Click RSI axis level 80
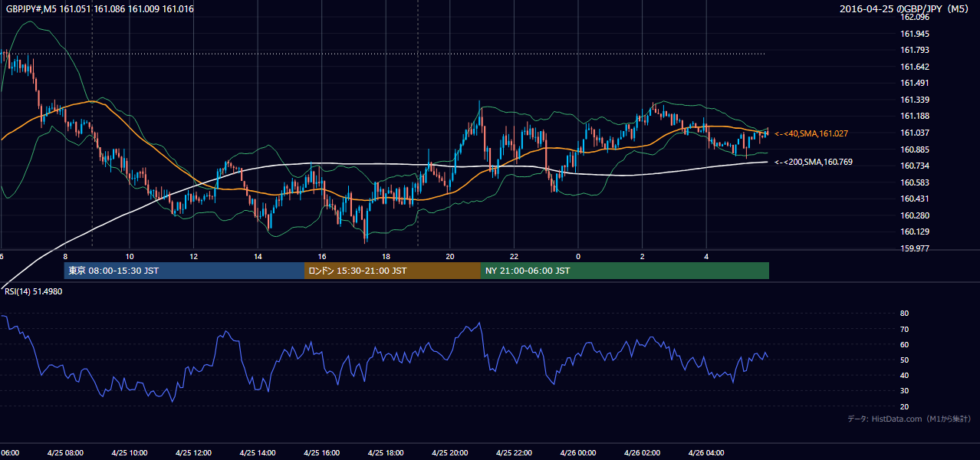 pos(904,314)
